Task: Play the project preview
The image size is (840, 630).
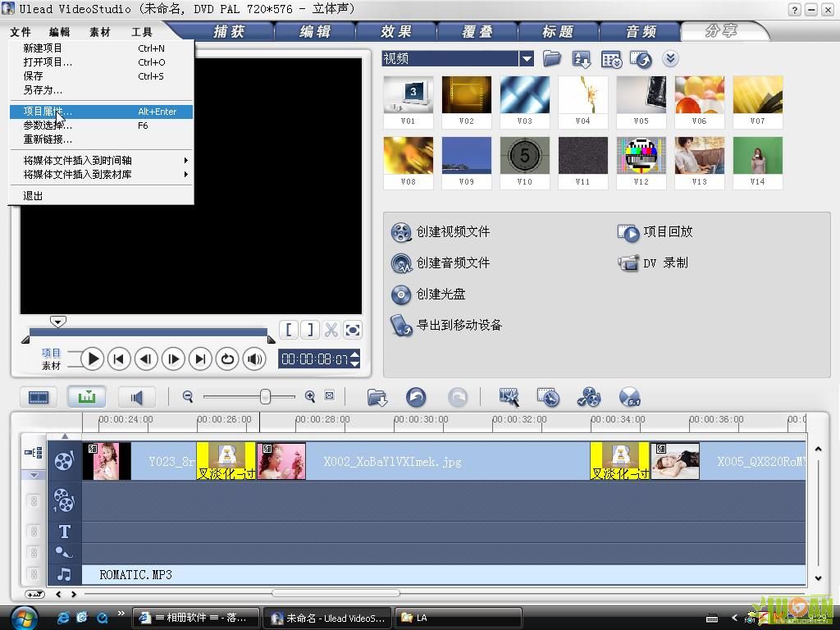Action: 92,359
